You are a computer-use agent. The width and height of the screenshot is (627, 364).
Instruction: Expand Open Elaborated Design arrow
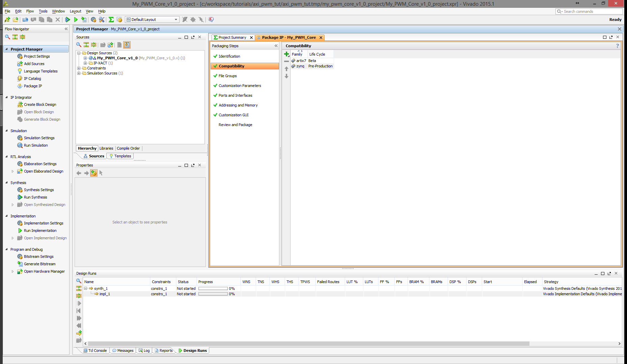pyautogui.click(x=13, y=171)
